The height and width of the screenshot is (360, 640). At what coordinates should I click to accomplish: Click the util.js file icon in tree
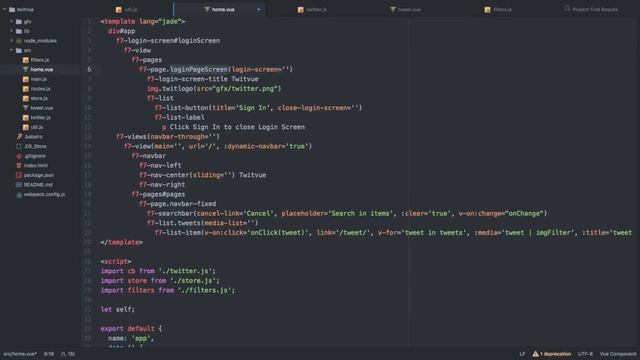click(x=26, y=127)
